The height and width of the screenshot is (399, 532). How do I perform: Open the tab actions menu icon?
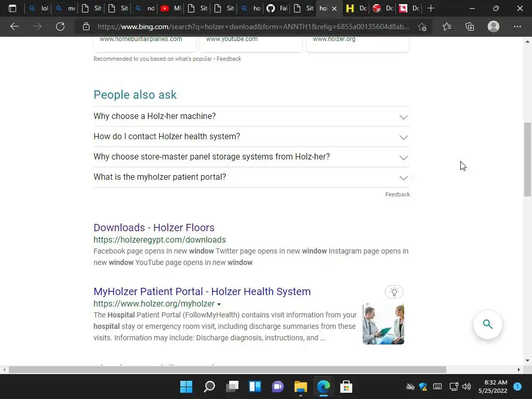pos(12,8)
